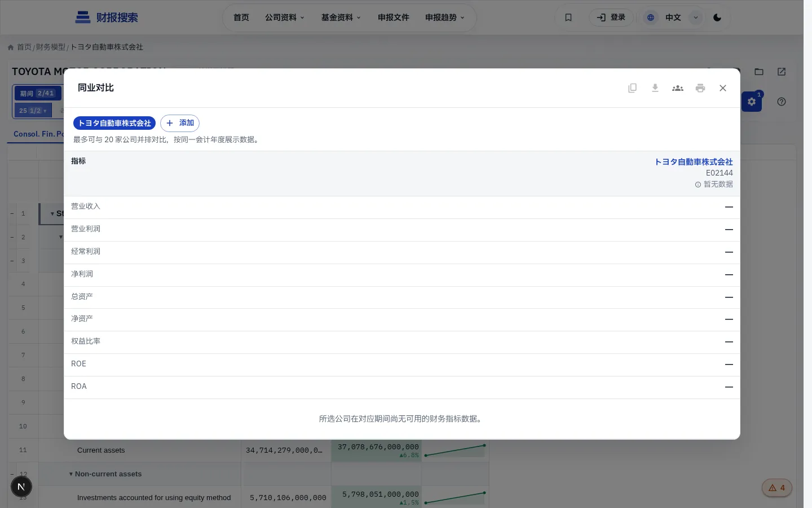The image size is (812, 508).
Task: Select the Current assets row label
Action: (x=101, y=450)
